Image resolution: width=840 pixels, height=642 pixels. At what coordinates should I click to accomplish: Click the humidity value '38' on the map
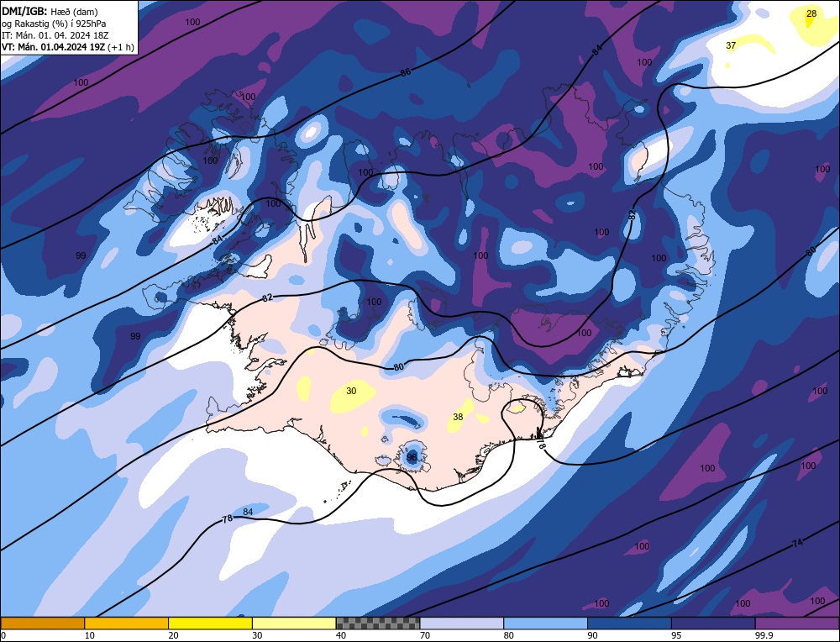click(x=458, y=417)
